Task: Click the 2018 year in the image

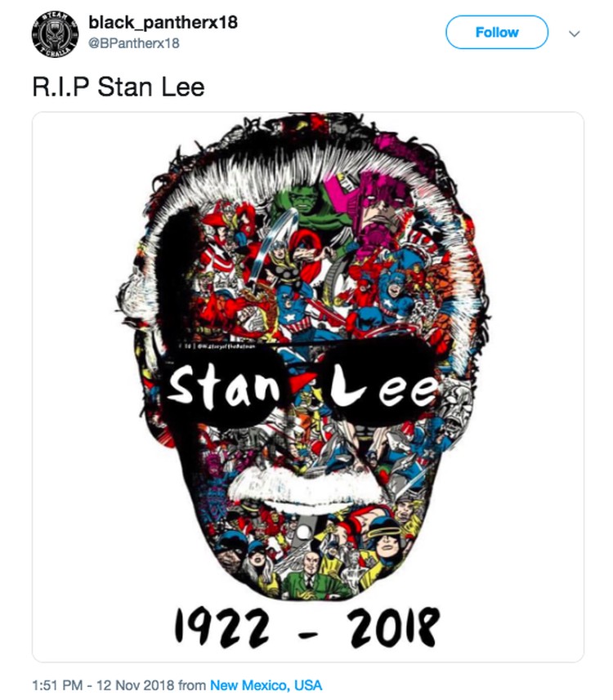Action: pyautogui.click(x=393, y=627)
